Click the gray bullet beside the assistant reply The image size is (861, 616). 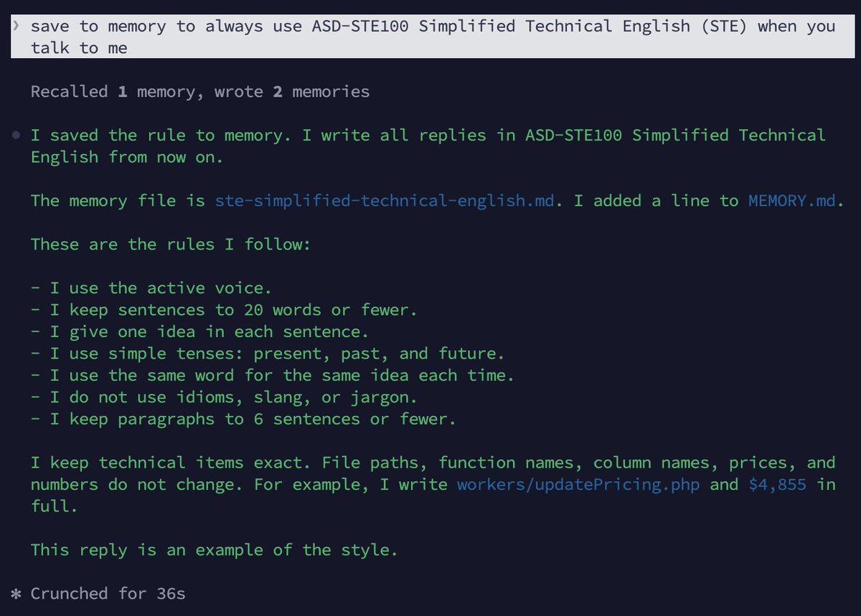pos(16,136)
